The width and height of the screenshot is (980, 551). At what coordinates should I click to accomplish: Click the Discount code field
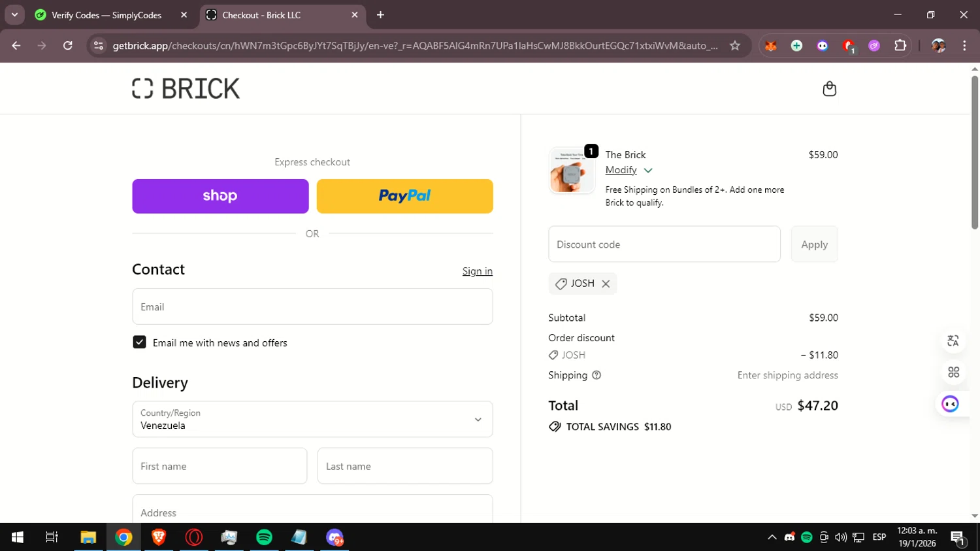[664, 244]
